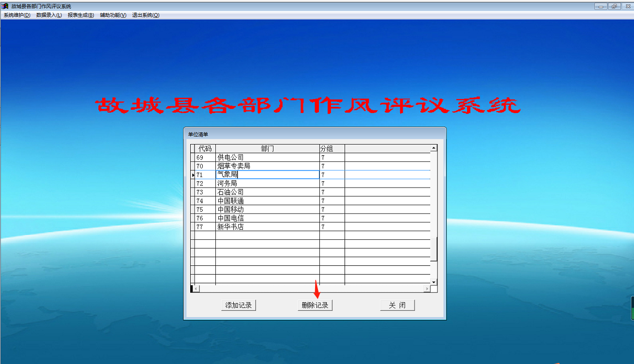This screenshot has height=364, width=634.
Task: Click the application icon in title bar
Action: [5, 6]
